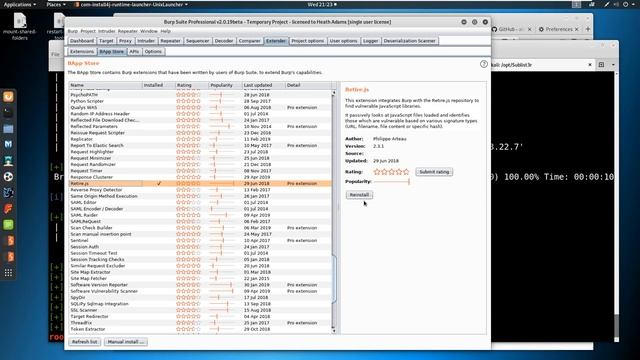Show all applications grid icon in the dock
Viewport: 640px width, 360px height.
tap(9, 273)
